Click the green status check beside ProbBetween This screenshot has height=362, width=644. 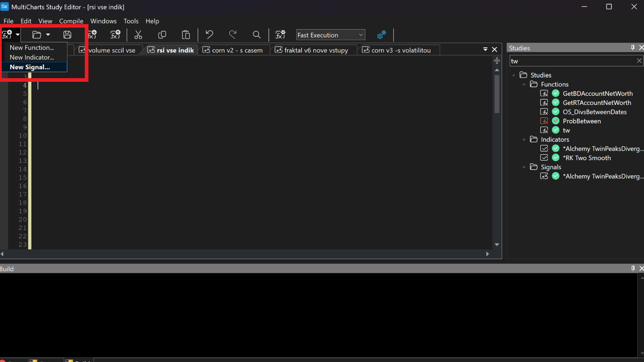tap(556, 121)
